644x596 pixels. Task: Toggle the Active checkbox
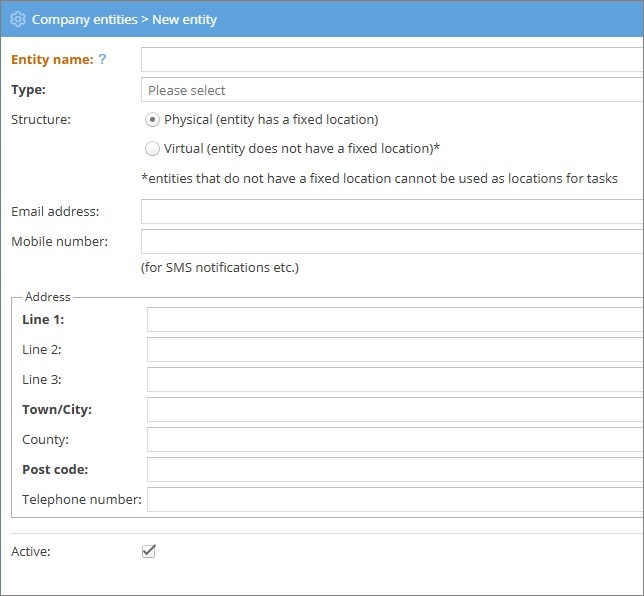tap(150, 551)
